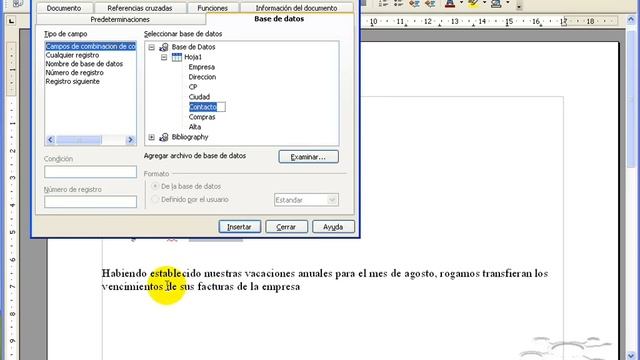Apply the font color red A
This screenshot has height=360, width=640.
tap(450, 4)
